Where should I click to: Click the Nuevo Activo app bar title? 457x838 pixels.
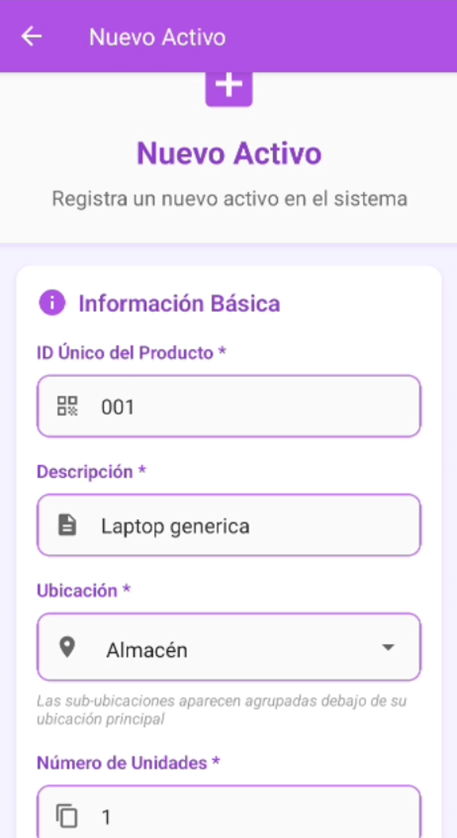(157, 37)
